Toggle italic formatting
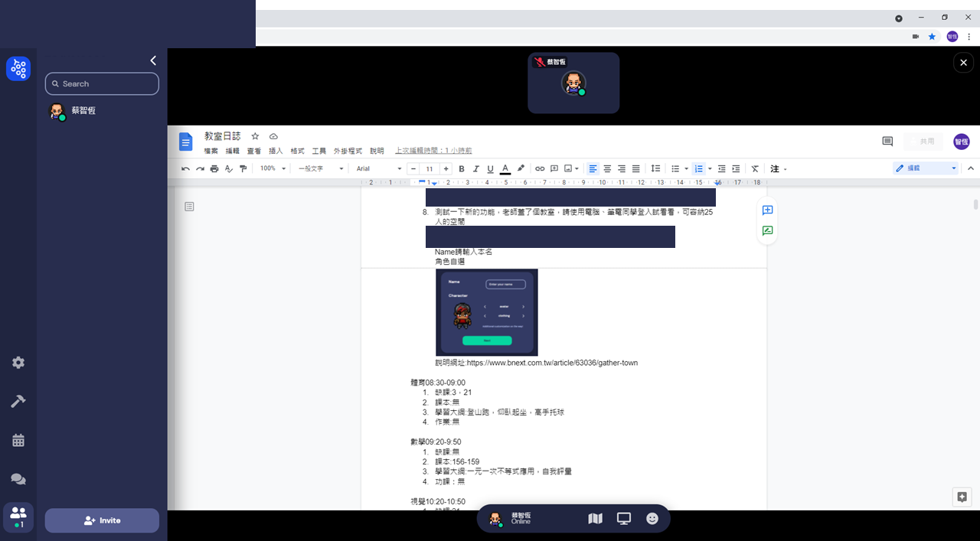This screenshot has width=980, height=541. coord(475,168)
